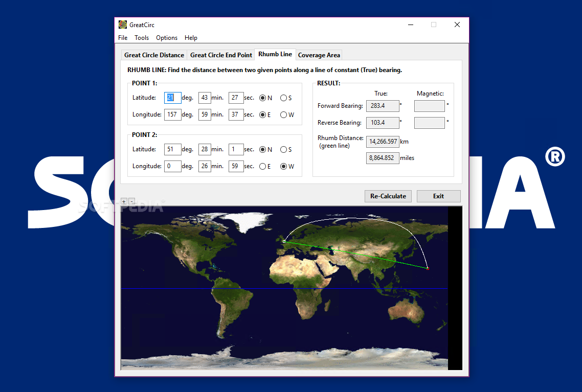Click the GreatCirc app icon in title bar
Screen dimensions: 582x392
[x=123, y=25]
